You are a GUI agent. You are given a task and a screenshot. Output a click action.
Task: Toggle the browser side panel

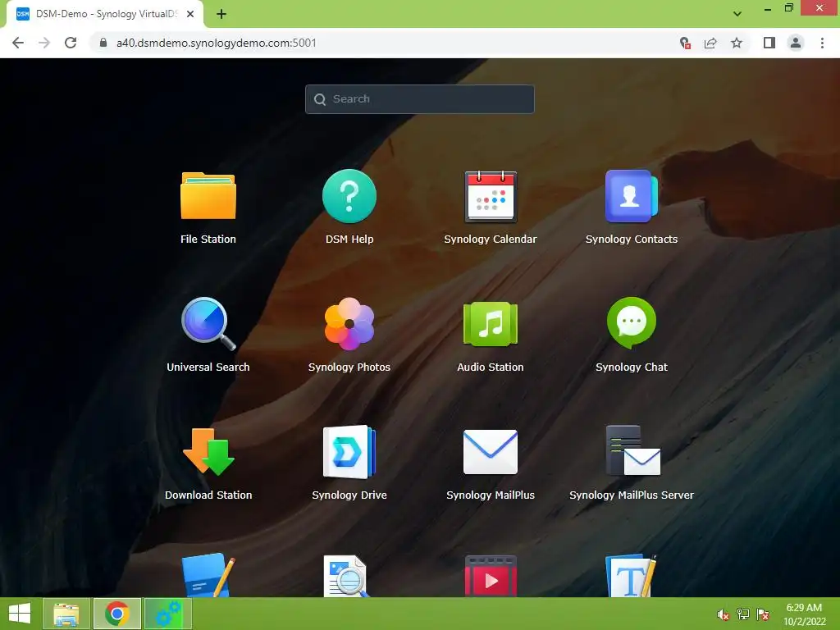769,43
